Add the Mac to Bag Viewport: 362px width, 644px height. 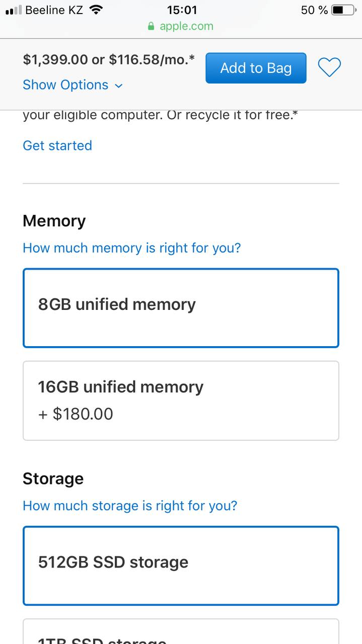[x=256, y=68]
